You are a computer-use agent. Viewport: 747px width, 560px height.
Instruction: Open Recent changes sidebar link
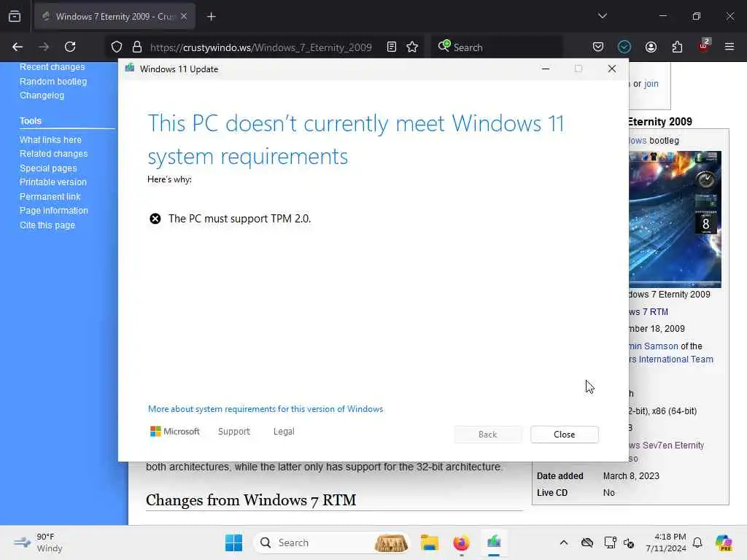click(52, 67)
